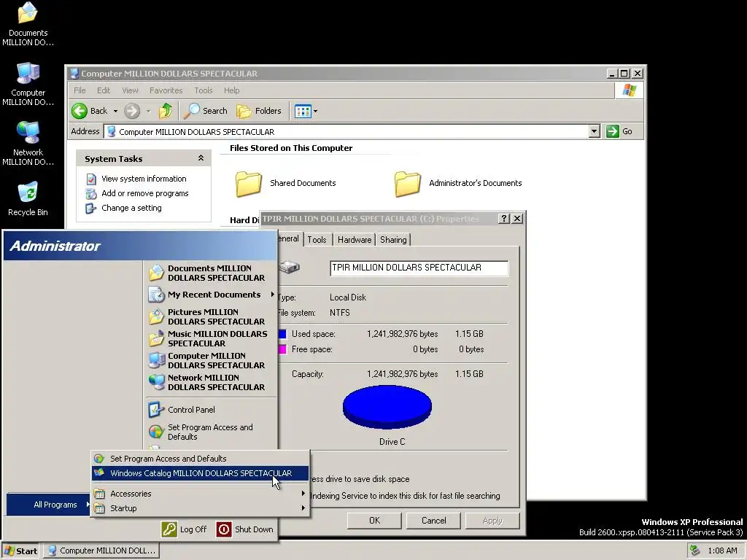Open the File menu
The image size is (747, 560).
click(80, 90)
